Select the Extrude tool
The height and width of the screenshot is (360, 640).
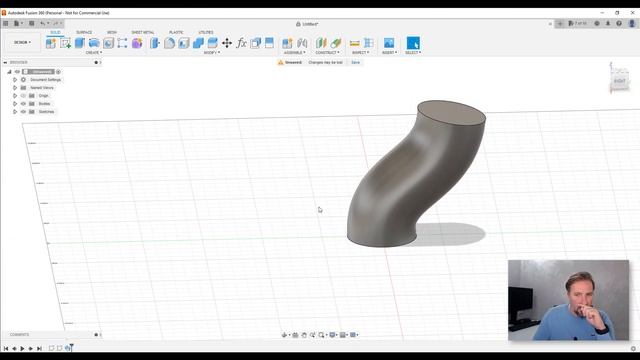tap(80, 43)
